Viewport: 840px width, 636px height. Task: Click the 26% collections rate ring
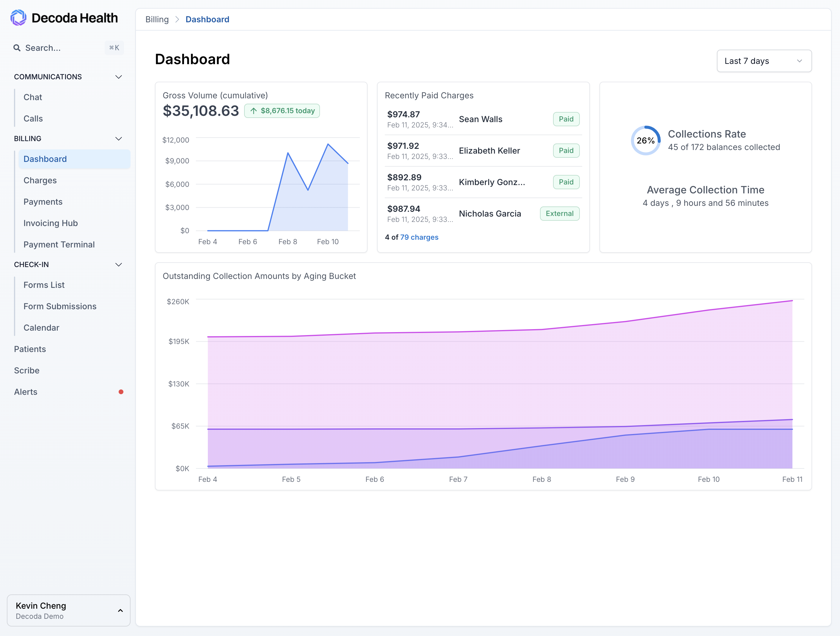pos(645,141)
